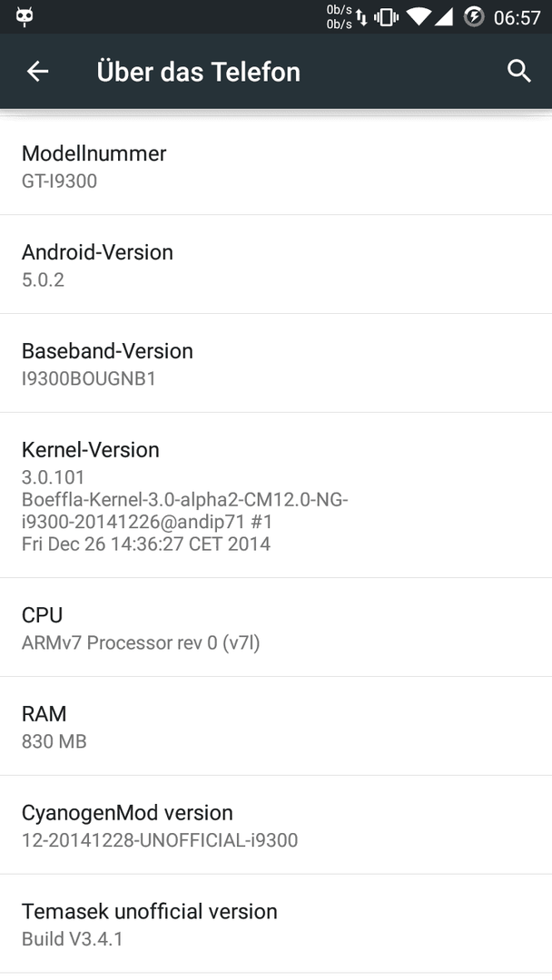Tap the mobile signal strength icon
The width and height of the screenshot is (552, 980).
[x=443, y=17]
